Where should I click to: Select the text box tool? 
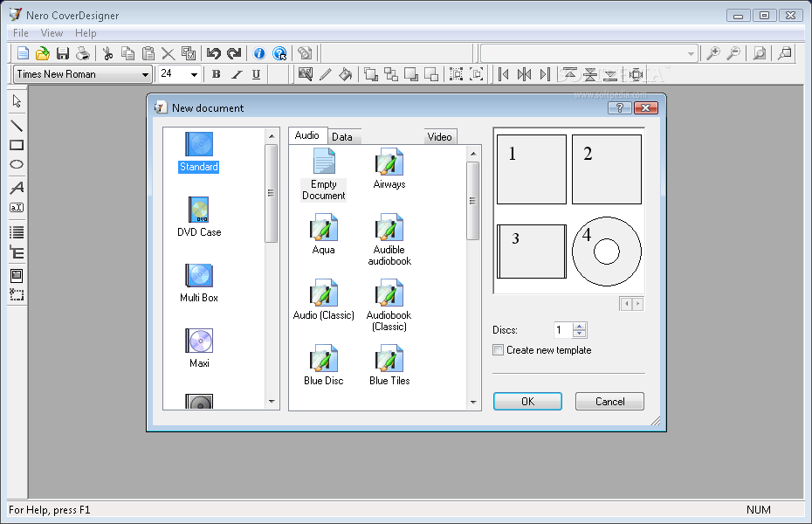pyautogui.click(x=17, y=208)
